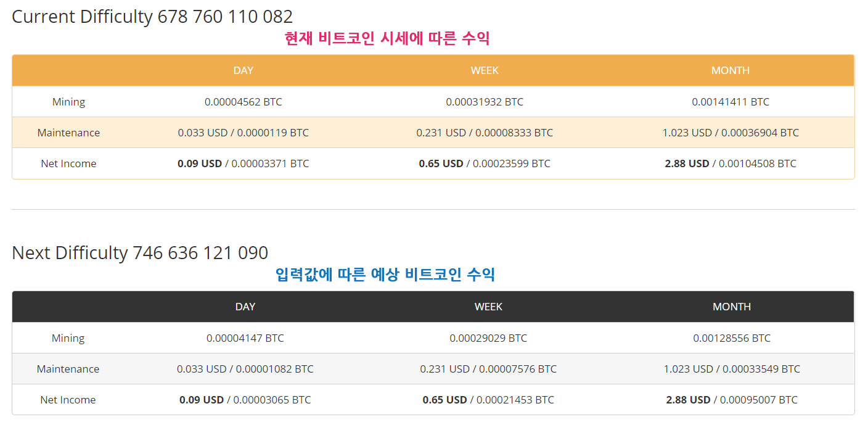This screenshot has width=868, height=430.
Task: Select the pink Korean subtitle above first table
Action: (x=387, y=38)
